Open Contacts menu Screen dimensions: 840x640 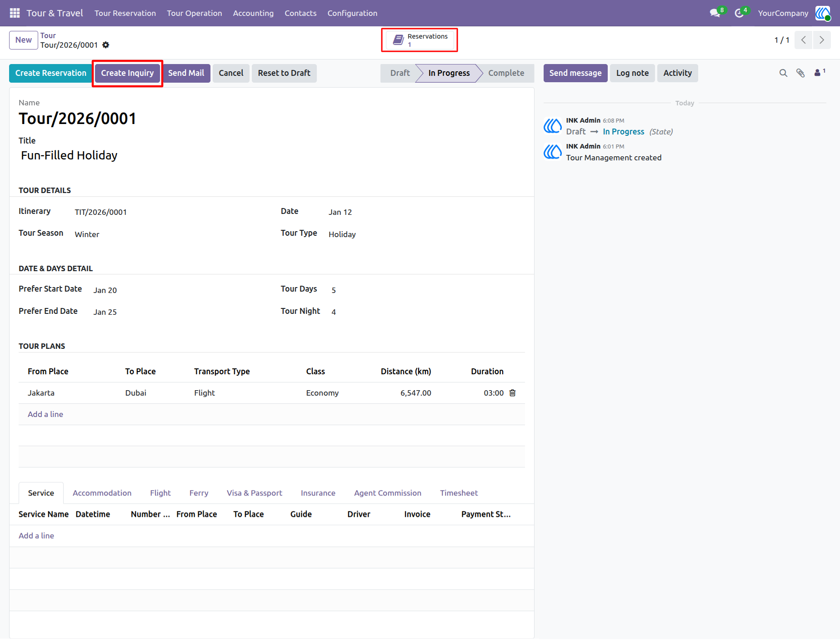coord(300,13)
